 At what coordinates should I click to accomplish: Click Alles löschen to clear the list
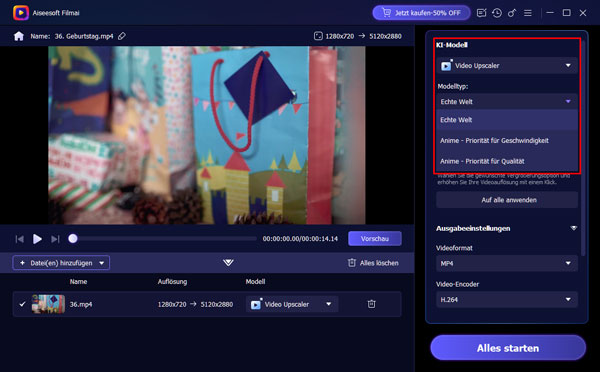coord(373,263)
